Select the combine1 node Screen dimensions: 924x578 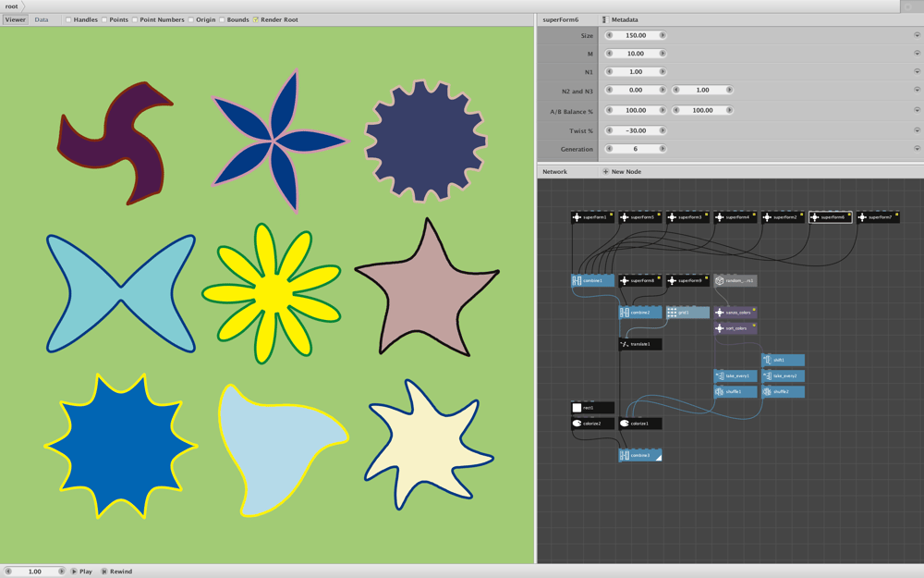[x=593, y=281]
